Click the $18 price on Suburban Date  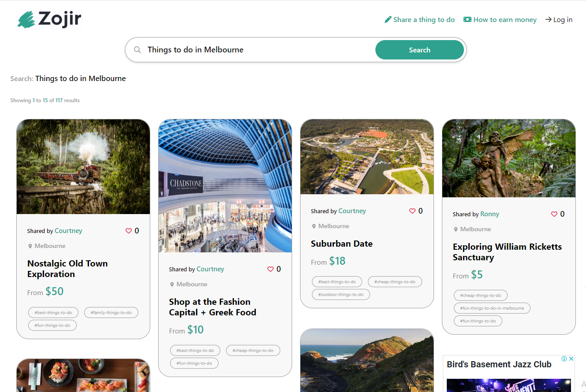(x=338, y=261)
